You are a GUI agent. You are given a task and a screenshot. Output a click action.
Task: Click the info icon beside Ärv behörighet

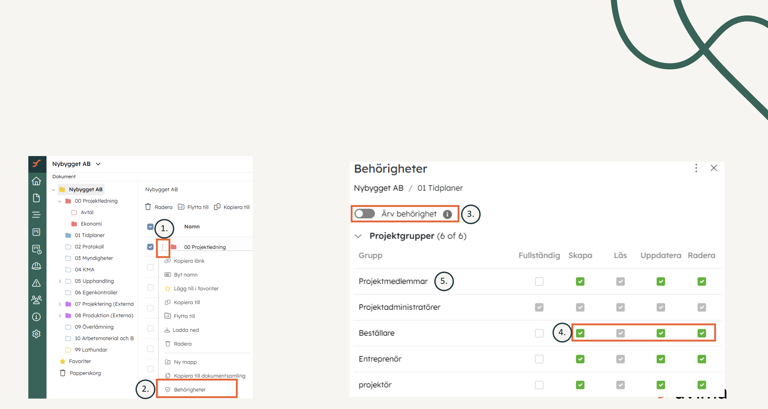click(x=447, y=214)
